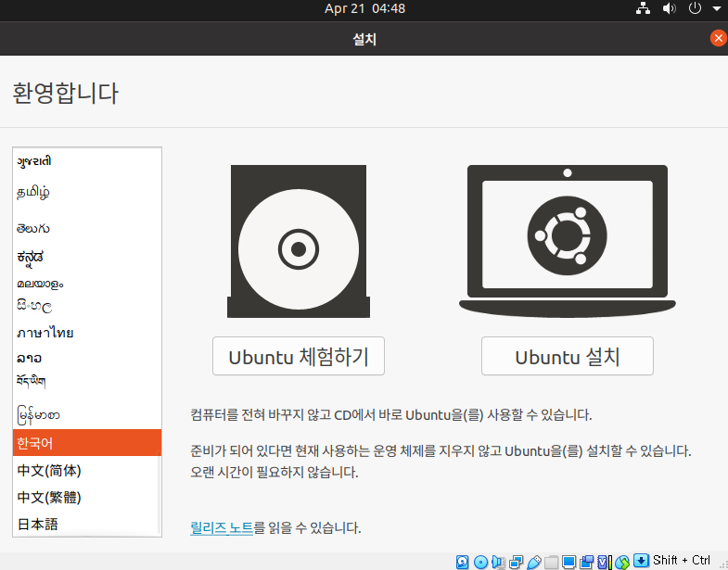Select සිංහල in the language list
728x570 pixels.
[87, 307]
